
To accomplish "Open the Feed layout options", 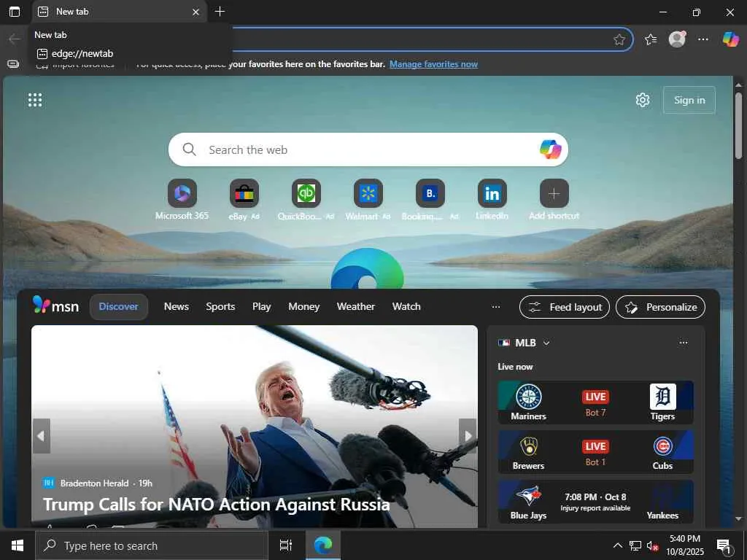I will click(565, 307).
